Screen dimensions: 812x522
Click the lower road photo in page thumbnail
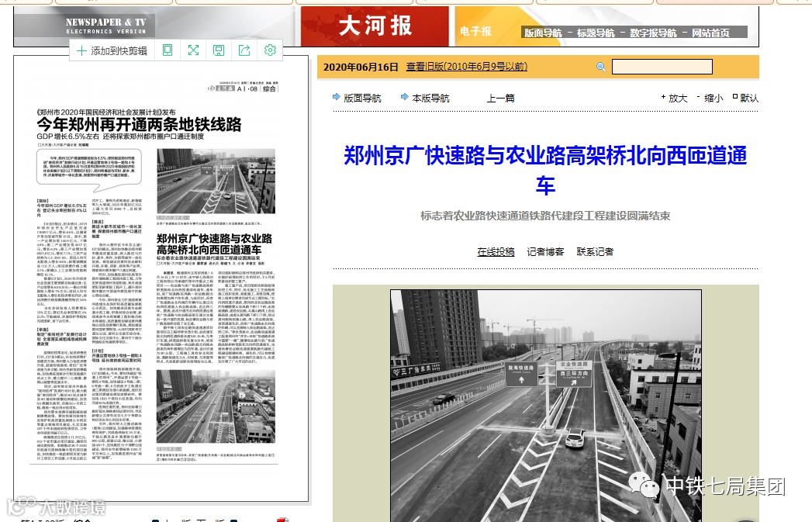click(216, 406)
